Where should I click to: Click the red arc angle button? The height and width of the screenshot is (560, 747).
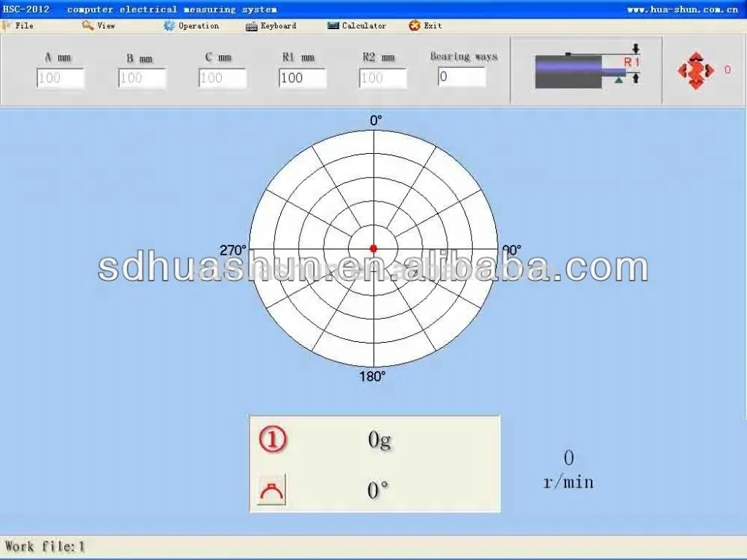pos(272,490)
